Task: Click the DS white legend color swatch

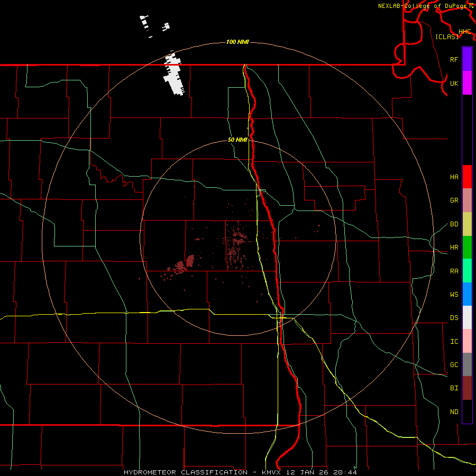Action: [467, 317]
